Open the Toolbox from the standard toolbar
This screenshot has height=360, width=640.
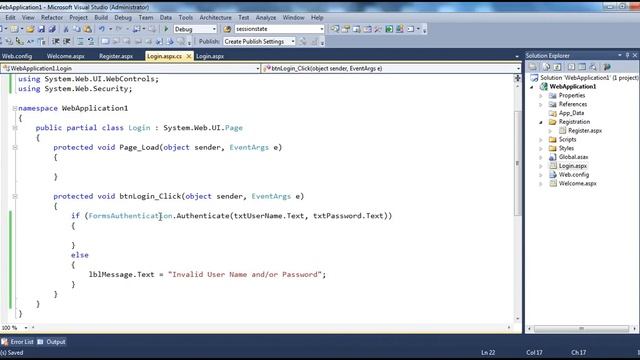pos(378,29)
